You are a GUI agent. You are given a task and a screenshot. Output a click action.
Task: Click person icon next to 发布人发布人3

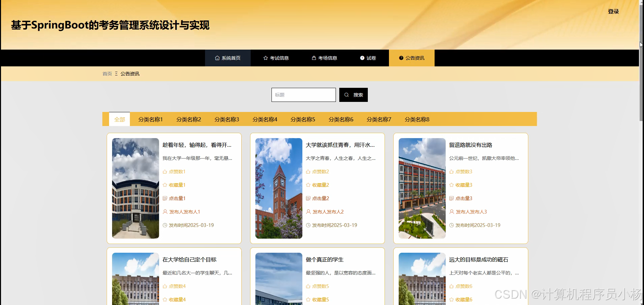point(451,212)
